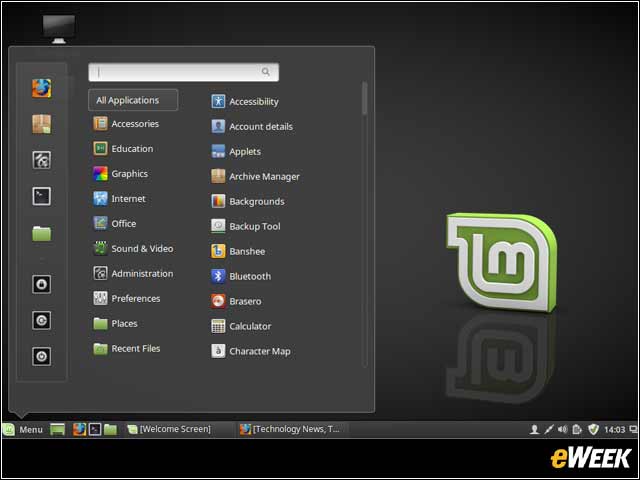Open the Computer icon on the desktop

click(59, 29)
